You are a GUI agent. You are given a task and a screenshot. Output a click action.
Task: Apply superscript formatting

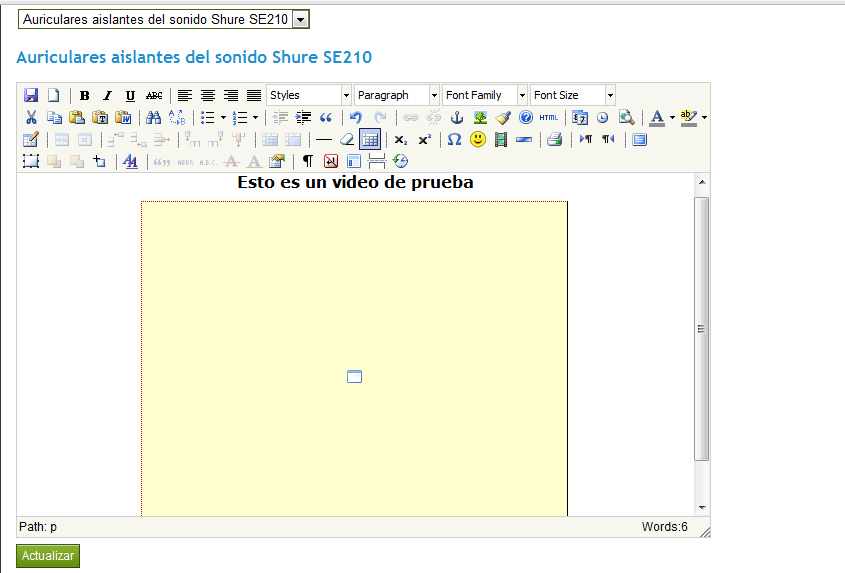[x=424, y=140]
